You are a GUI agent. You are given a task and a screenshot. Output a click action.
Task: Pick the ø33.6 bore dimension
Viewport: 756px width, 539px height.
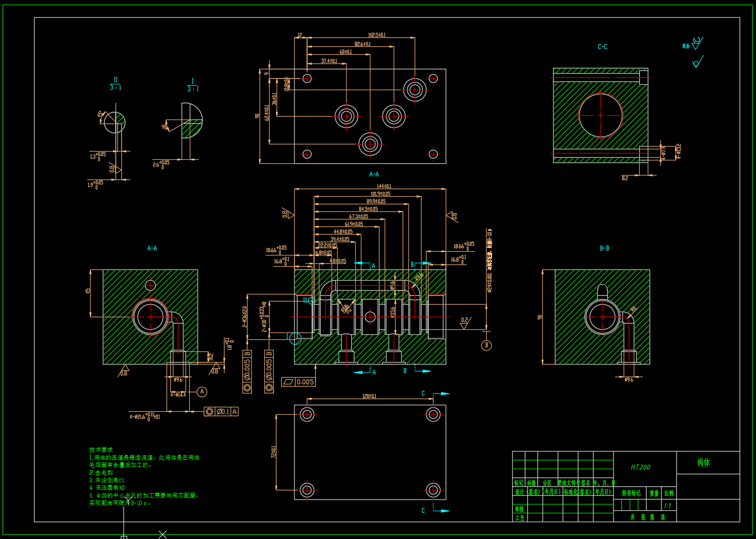[393, 312]
